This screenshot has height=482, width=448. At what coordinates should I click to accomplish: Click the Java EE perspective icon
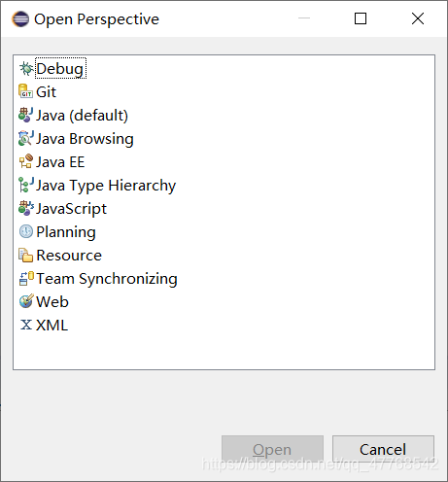pyautogui.click(x=25, y=162)
